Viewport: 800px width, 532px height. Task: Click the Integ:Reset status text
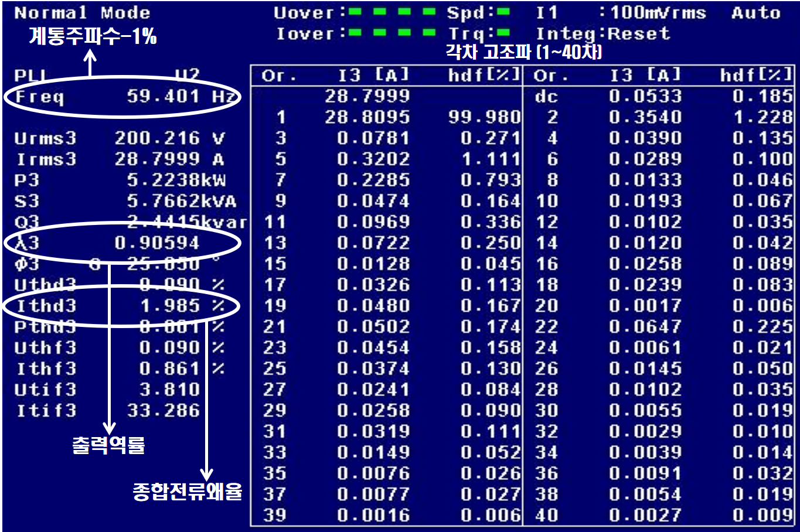click(602, 33)
